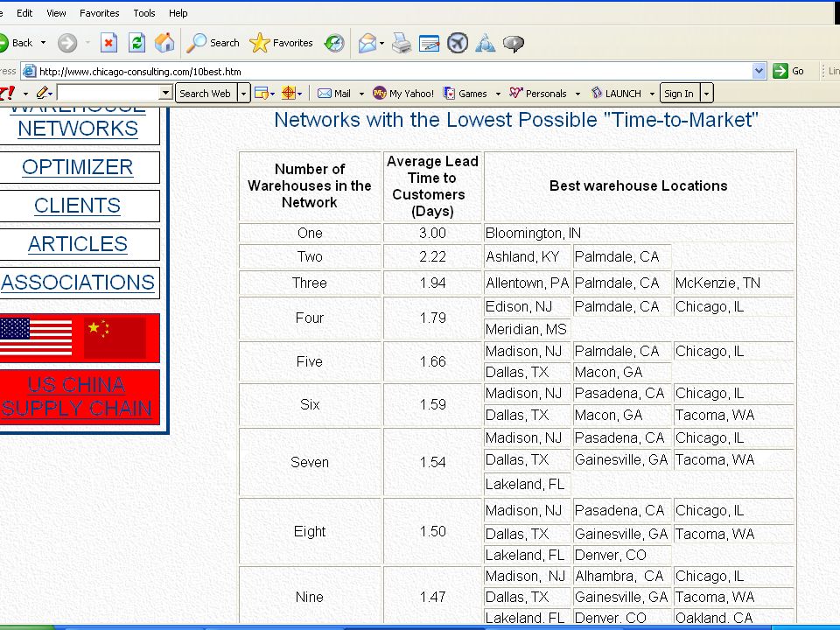Click the Sign In button
The height and width of the screenshot is (630, 840).
point(679,94)
